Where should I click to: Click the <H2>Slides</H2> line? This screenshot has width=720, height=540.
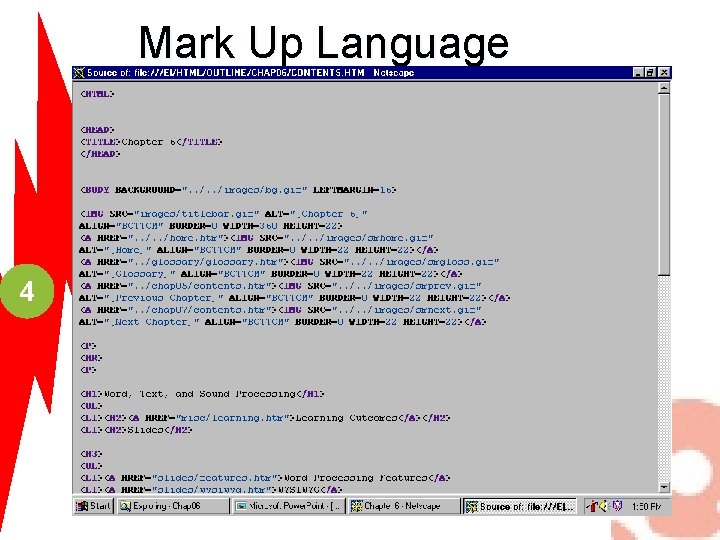coord(136,430)
